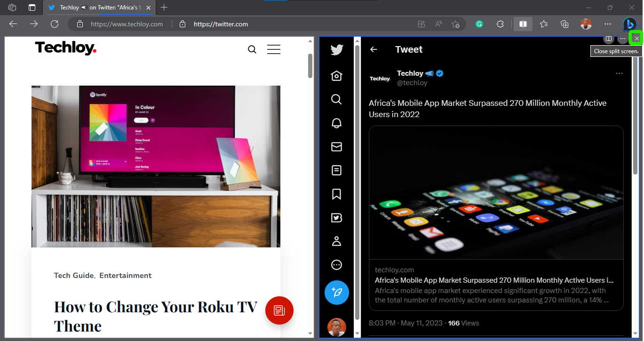644x341 pixels.
Task: Open Techloy hamburger menu
Action: 274,49
